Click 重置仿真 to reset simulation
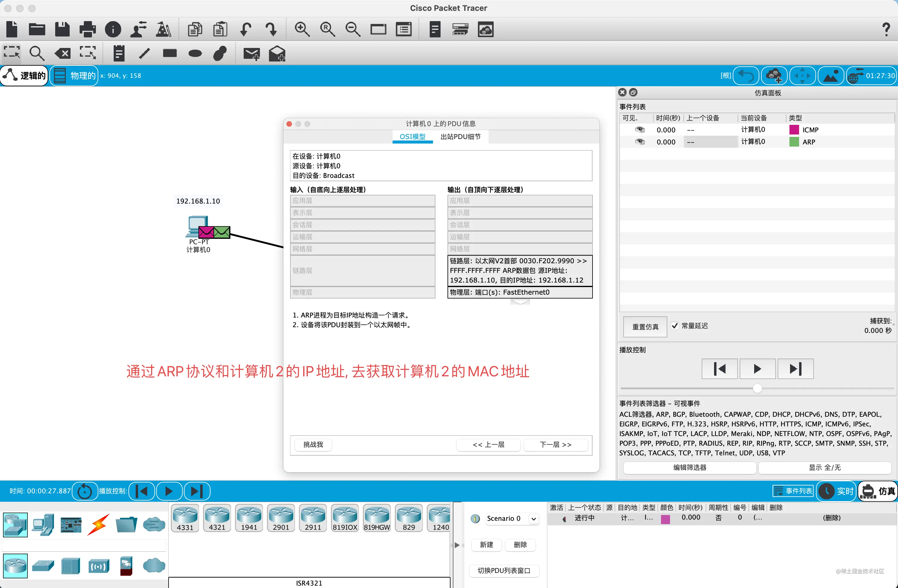898x588 pixels. pos(645,327)
